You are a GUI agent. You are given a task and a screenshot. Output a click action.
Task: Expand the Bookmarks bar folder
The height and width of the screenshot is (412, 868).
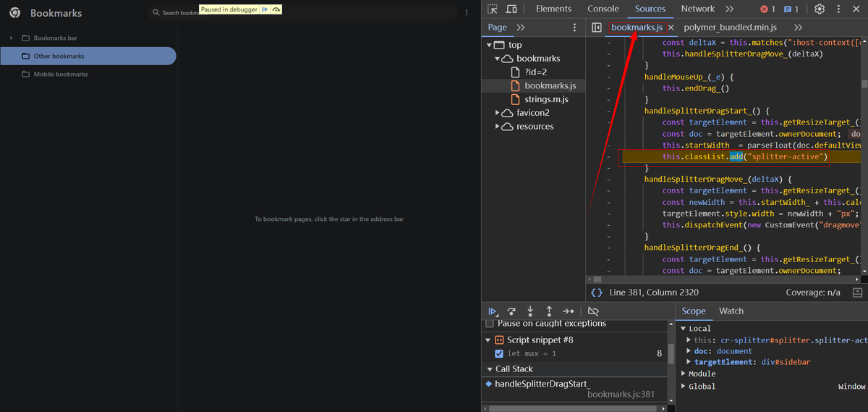click(12, 38)
